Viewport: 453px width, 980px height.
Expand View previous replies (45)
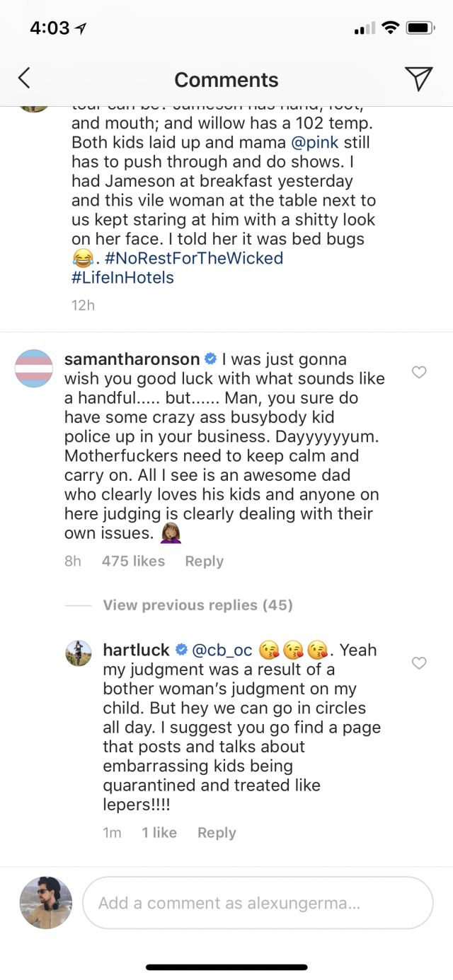(197, 605)
